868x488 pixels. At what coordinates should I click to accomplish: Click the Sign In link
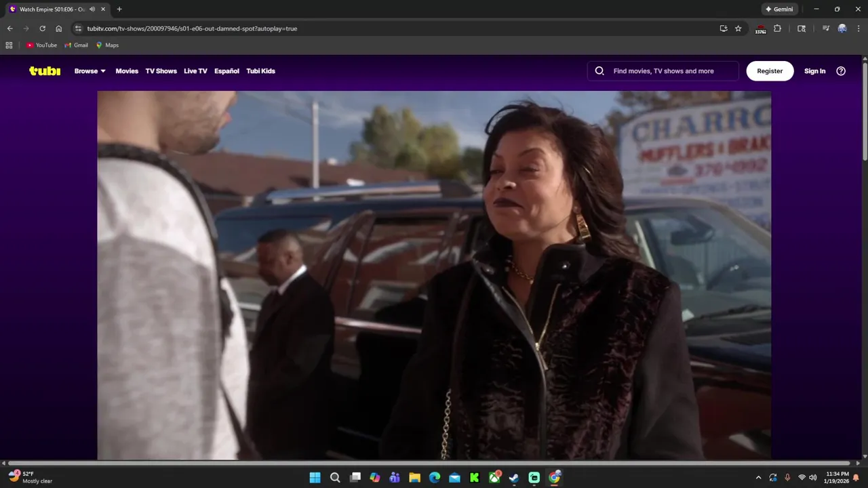[x=814, y=70]
